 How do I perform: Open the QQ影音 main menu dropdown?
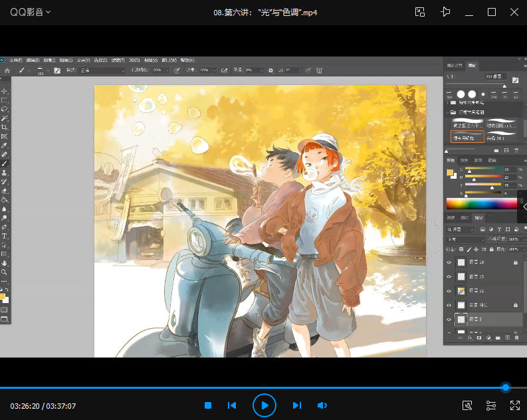[x=31, y=12]
